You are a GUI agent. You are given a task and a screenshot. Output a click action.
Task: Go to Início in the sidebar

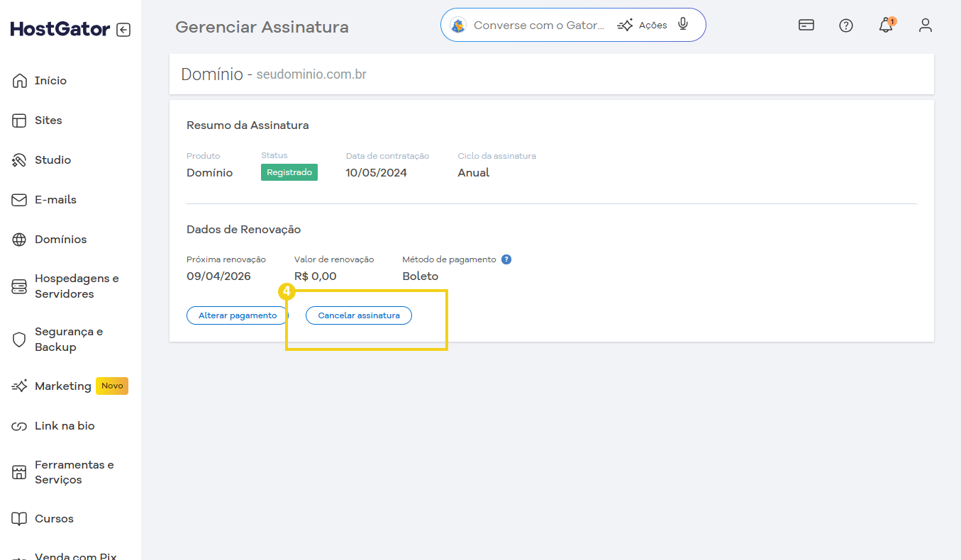click(x=50, y=81)
